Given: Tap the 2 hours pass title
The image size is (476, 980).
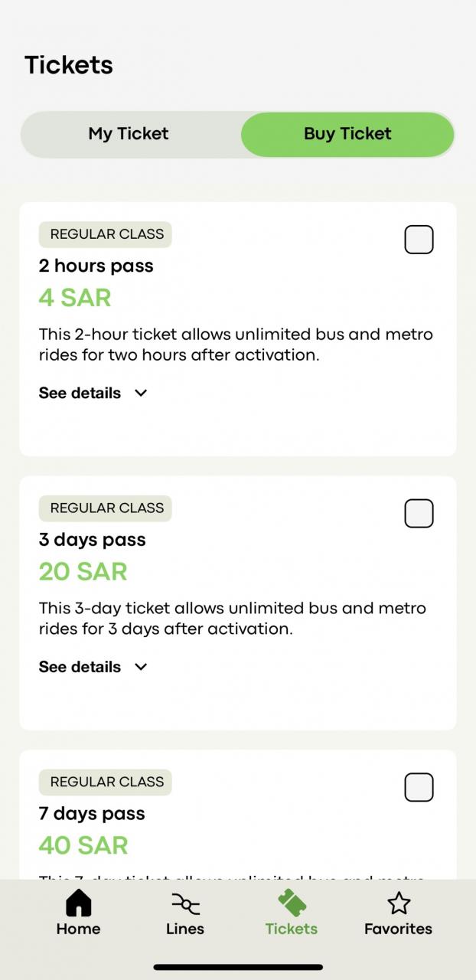Looking at the screenshot, I should [x=96, y=266].
